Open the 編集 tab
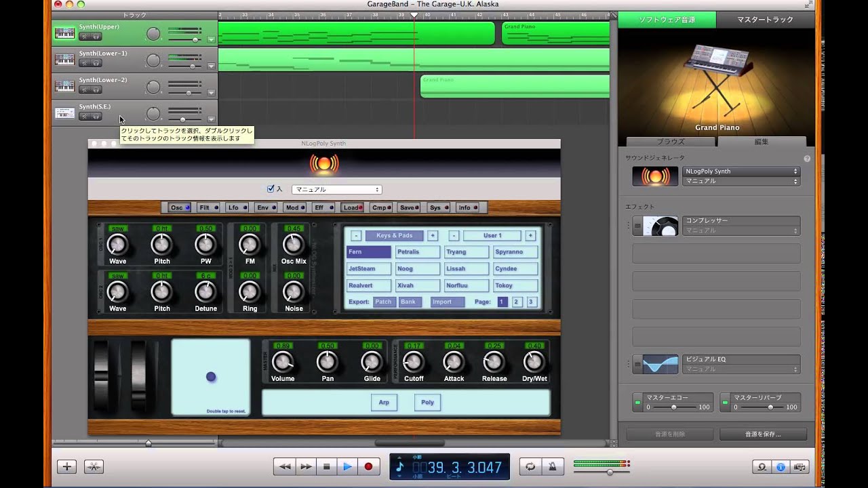The width and height of the screenshot is (868, 488). [x=762, y=142]
